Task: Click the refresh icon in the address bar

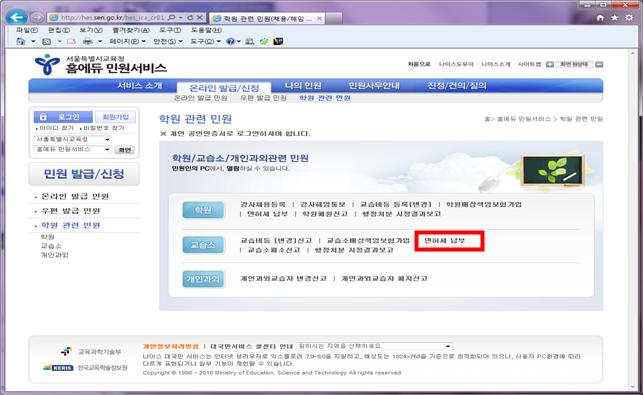Action: coord(190,18)
